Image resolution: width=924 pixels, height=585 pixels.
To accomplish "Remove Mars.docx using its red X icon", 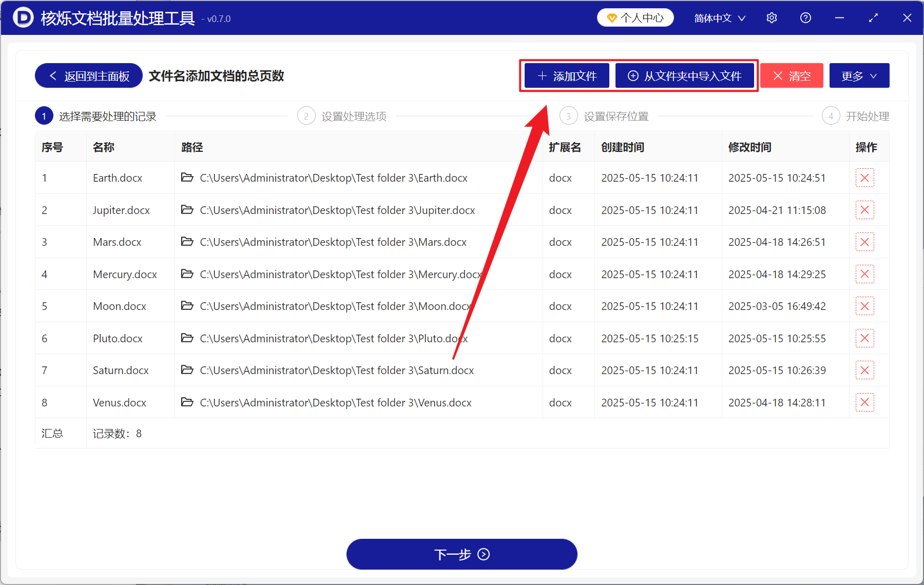I will point(864,242).
